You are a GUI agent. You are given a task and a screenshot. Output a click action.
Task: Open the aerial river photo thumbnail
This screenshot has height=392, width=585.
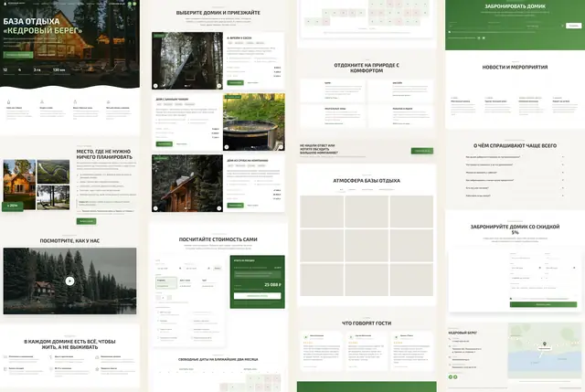point(53,172)
